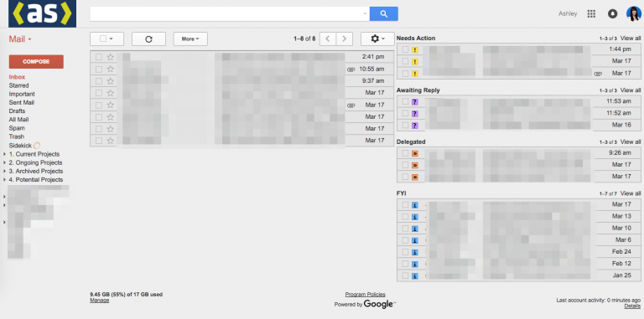Tick checkbox of the 1:44 pm Needs Action email

point(405,49)
